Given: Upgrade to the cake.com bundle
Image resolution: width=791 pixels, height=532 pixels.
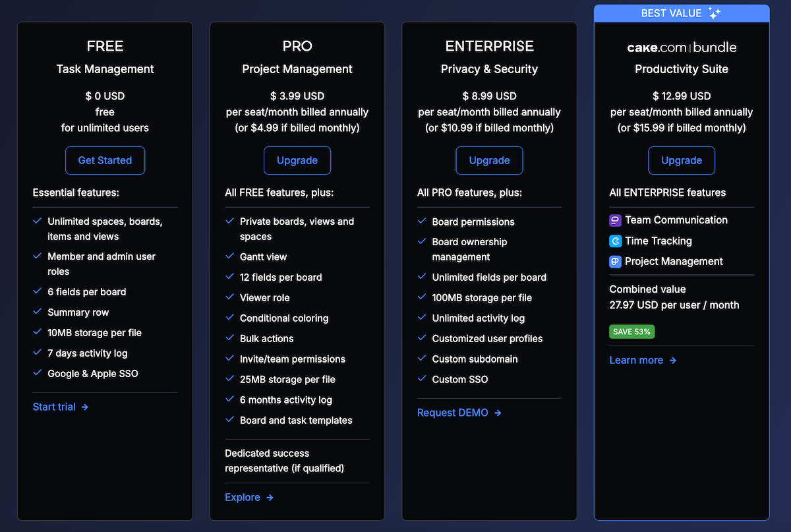Looking at the screenshot, I should 682,160.
